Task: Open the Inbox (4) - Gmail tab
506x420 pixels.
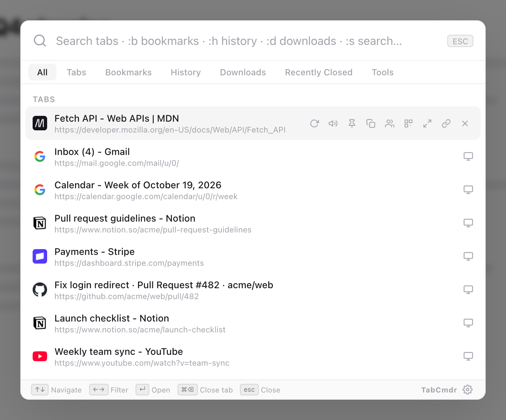Action: coord(253,156)
